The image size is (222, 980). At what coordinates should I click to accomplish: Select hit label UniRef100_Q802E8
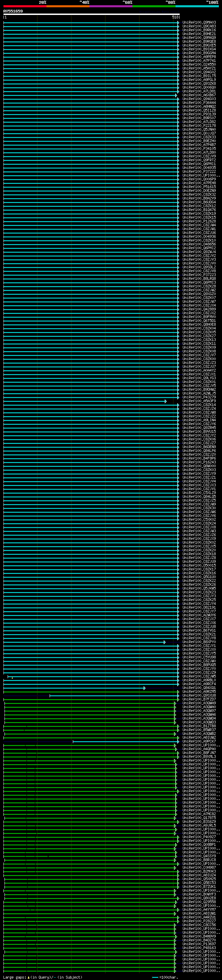pos(199,898)
